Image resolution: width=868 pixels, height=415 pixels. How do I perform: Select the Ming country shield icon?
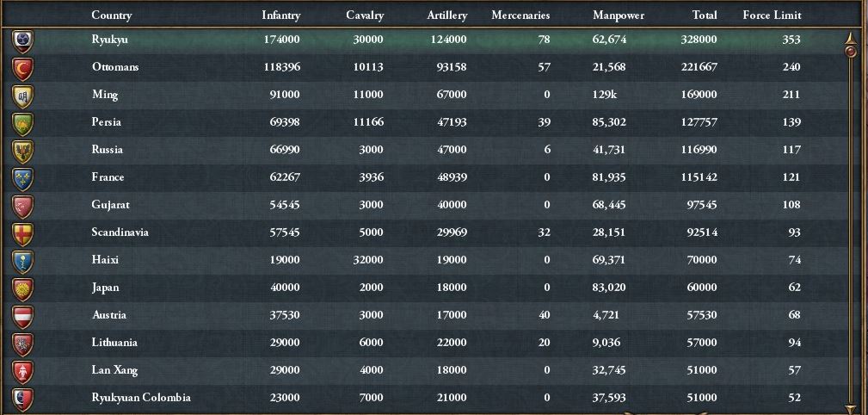click(23, 96)
